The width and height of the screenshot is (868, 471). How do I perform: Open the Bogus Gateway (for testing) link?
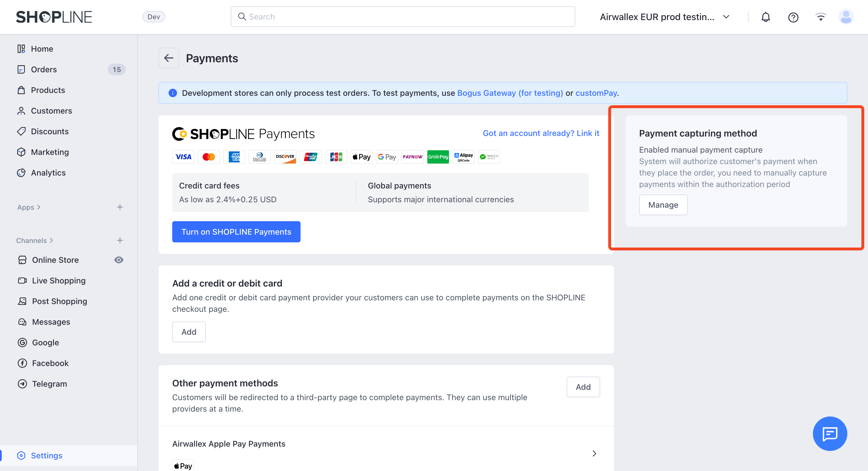click(x=510, y=93)
